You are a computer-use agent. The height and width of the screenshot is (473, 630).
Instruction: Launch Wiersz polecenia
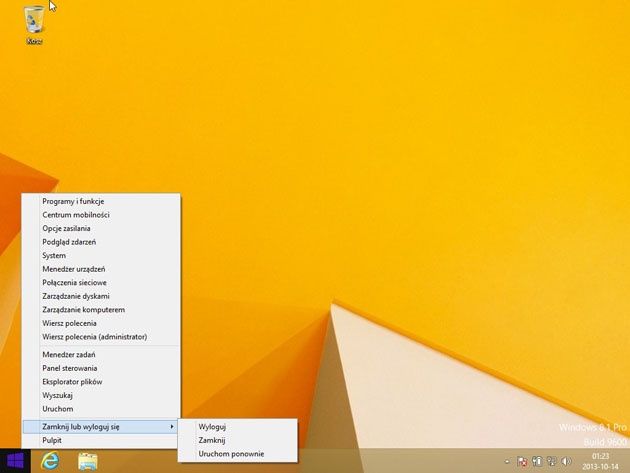point(102,324)
